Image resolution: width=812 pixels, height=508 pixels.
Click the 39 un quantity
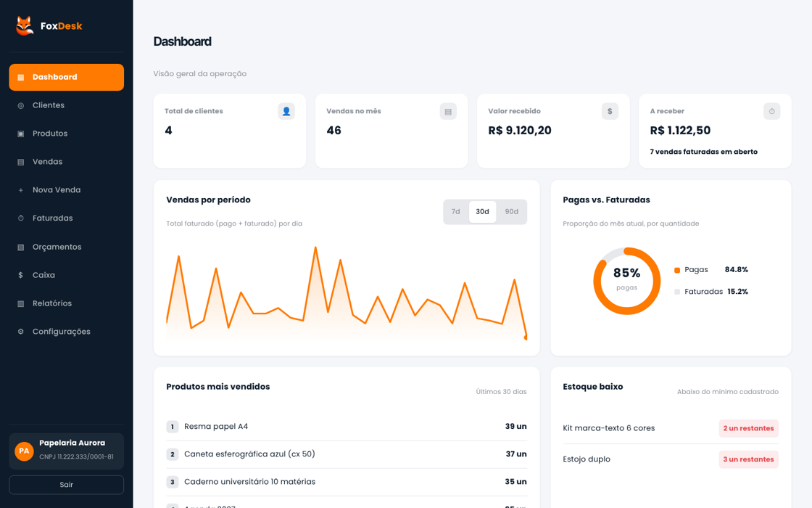(x=515, y=426)
